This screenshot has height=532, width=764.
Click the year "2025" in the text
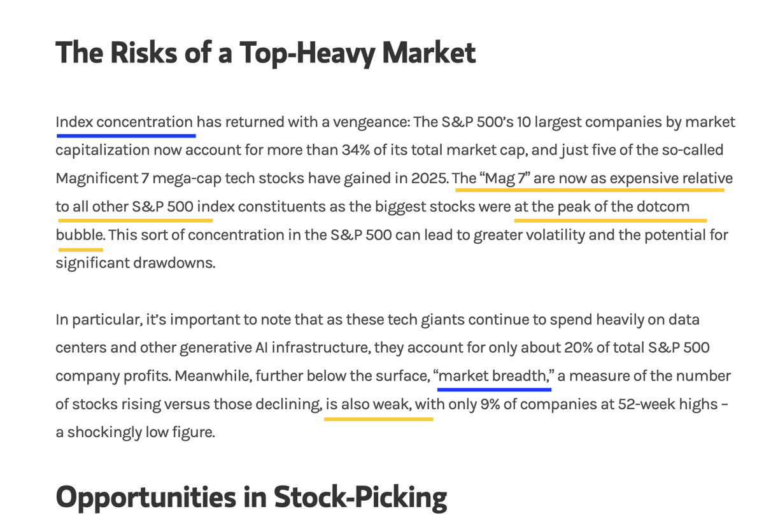(428, 178)
